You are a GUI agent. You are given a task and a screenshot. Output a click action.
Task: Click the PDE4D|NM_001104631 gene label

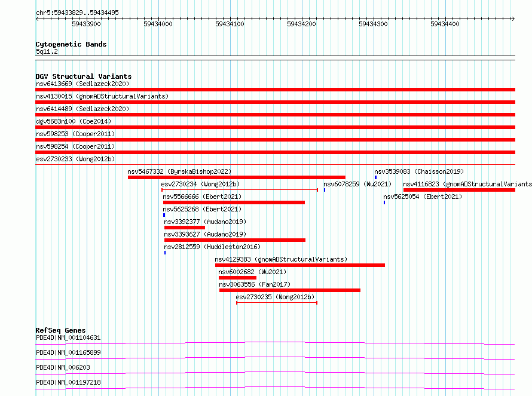(x=68, y=337)
